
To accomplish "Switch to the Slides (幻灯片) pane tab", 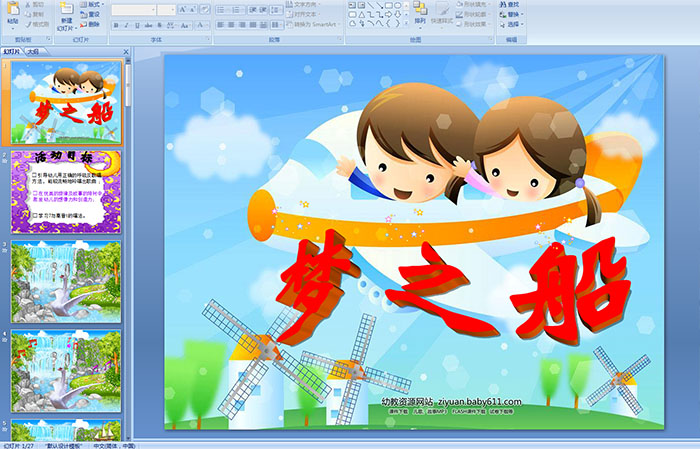I will click(11, 52).
